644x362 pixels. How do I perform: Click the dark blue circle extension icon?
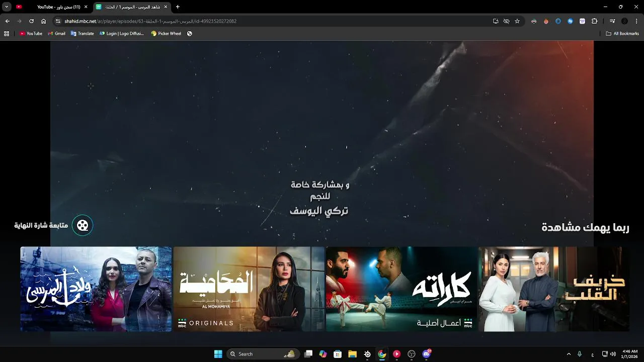(x=558, y=21)
